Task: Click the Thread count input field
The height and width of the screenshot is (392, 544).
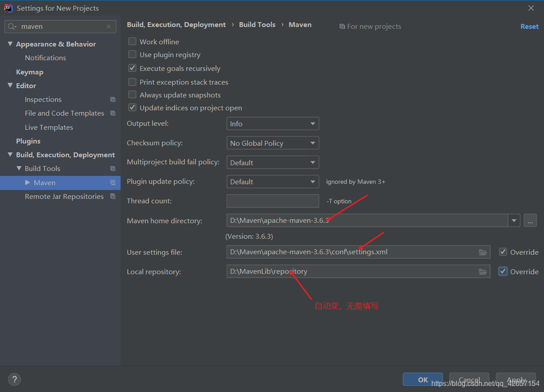Action: [273, 201]
